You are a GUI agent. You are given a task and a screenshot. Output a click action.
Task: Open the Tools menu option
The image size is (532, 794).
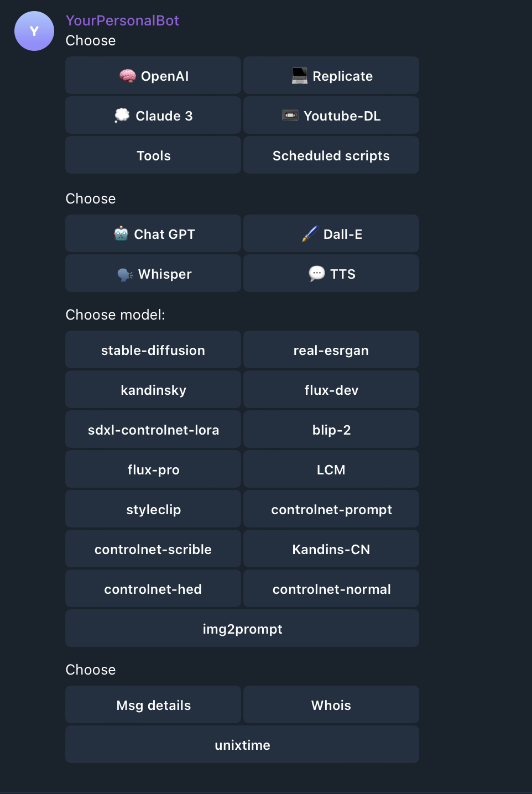[153, 155]
